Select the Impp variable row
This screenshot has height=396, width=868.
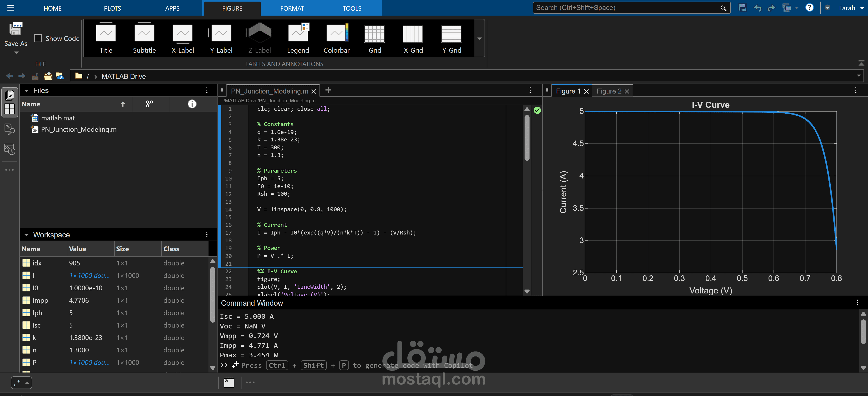pyautogui.click(x=114, y=300)
